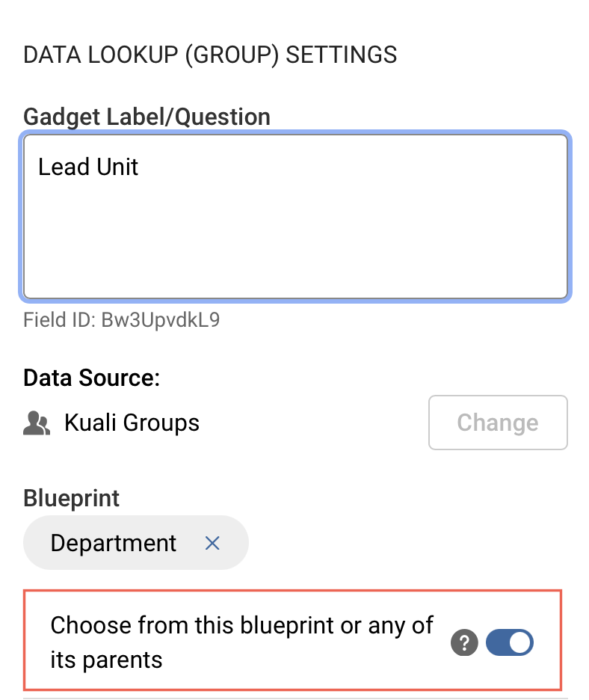
Task: Click the circular question mark for blueprint parents info
Action: [464, 642]
